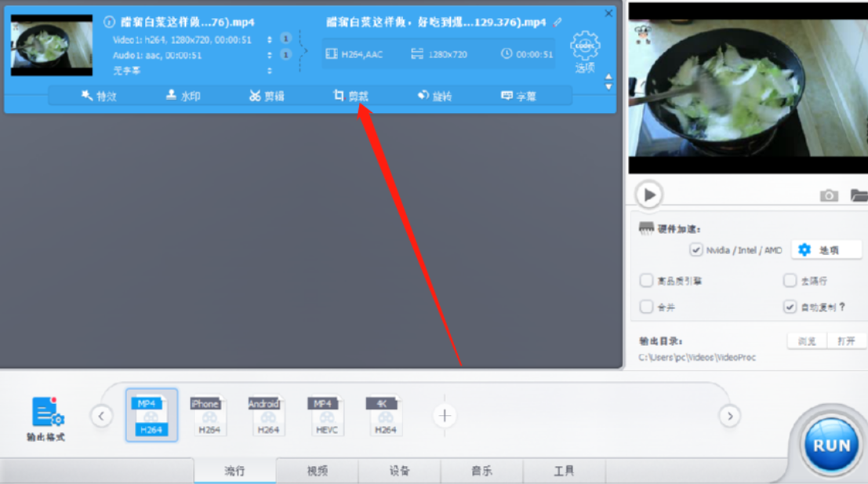868x484 pixels.
Task: Toggle Nvidia / Intel / AMD hardware acceleration
Action: point(695,250)
